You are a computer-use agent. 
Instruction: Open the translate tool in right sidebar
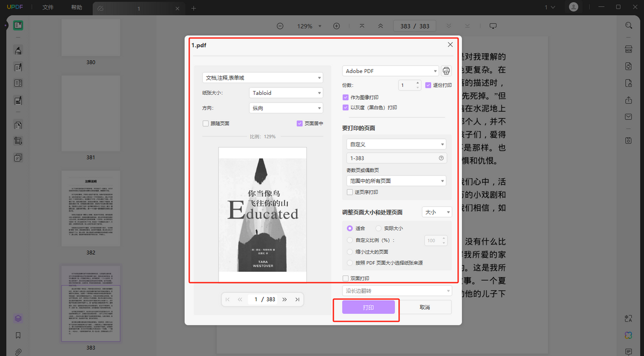[628, 318]
